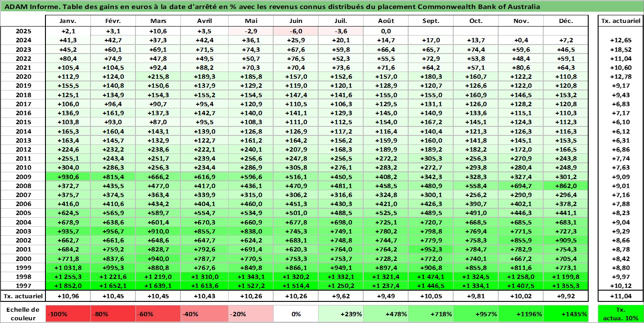Click the +1196% green color swatch

pos(521,314)
